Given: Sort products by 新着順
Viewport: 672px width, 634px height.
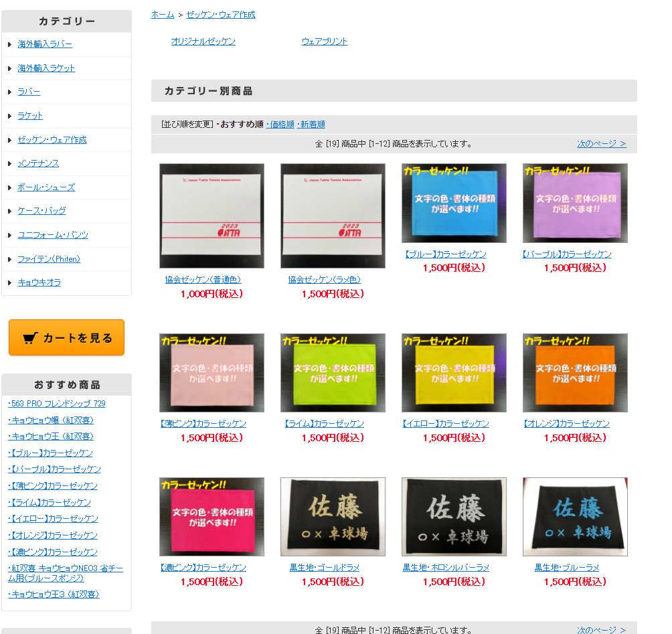Looking at the screenshot, I should coord(313,125).
